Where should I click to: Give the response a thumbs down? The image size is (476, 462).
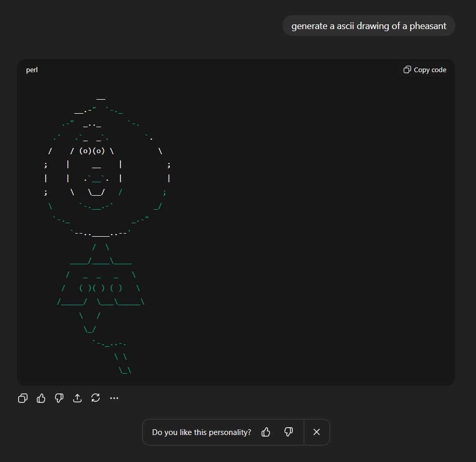[x=59, y=398]
